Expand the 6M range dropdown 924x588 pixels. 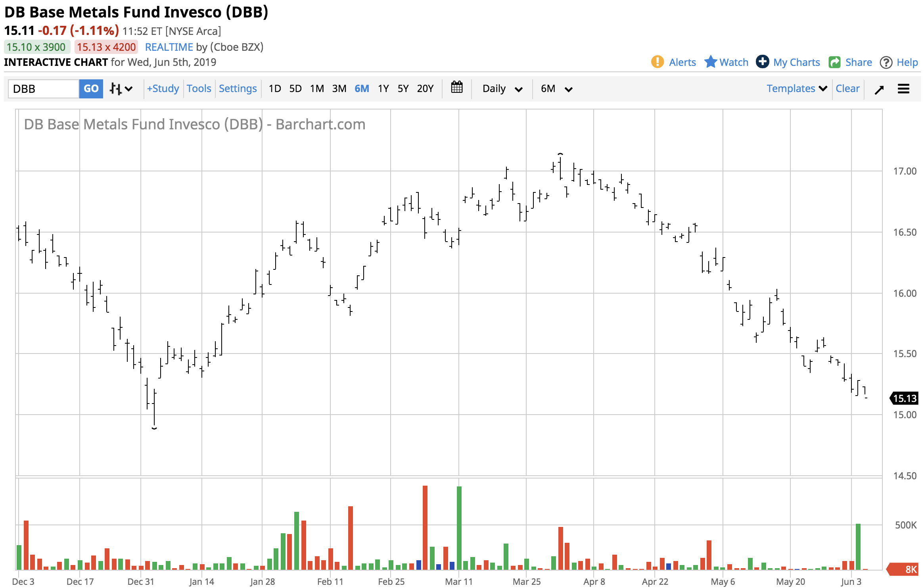pos(556,89)
